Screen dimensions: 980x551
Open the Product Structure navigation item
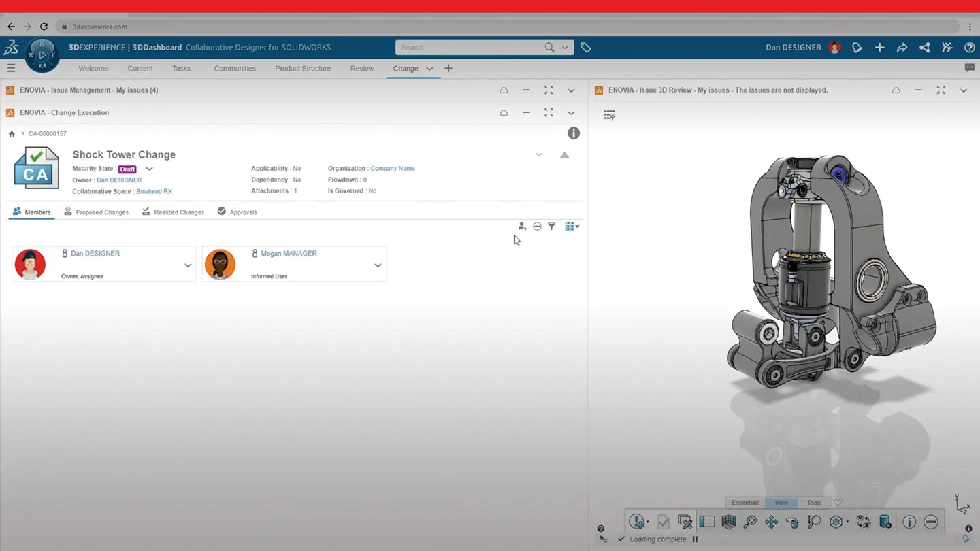[303, 68]
